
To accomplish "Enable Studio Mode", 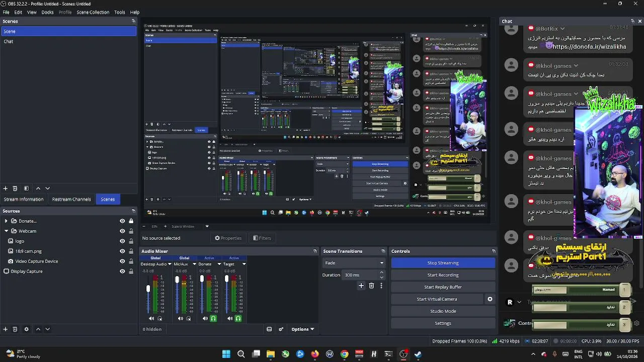I will (443, 311).
